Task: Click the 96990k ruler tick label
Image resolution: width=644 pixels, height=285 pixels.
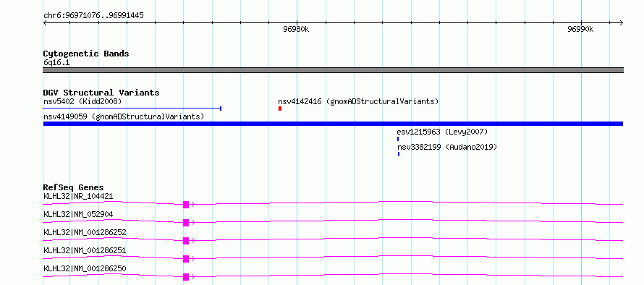Action: click(x=580, y=29)
